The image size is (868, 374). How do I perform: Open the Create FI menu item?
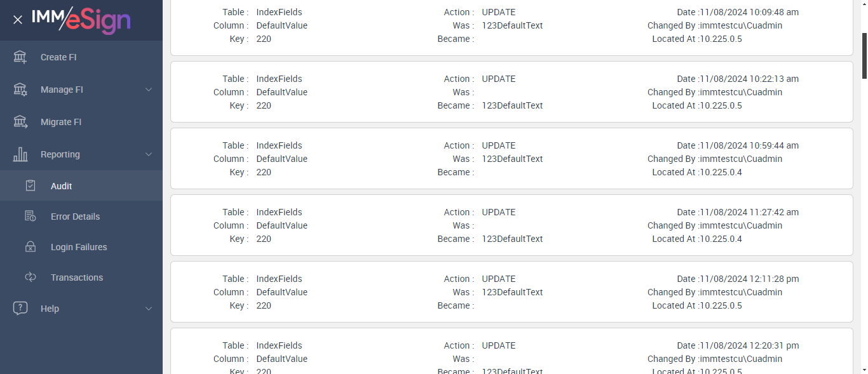[58, 57]
